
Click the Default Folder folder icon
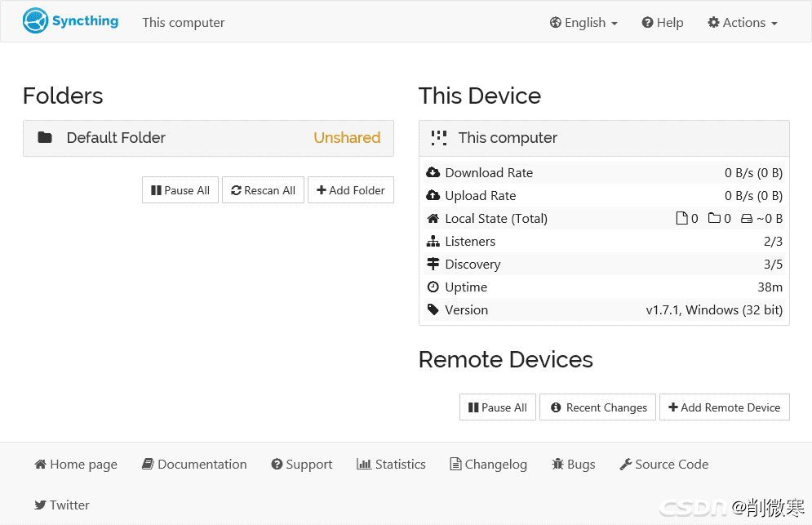point(45,137)
